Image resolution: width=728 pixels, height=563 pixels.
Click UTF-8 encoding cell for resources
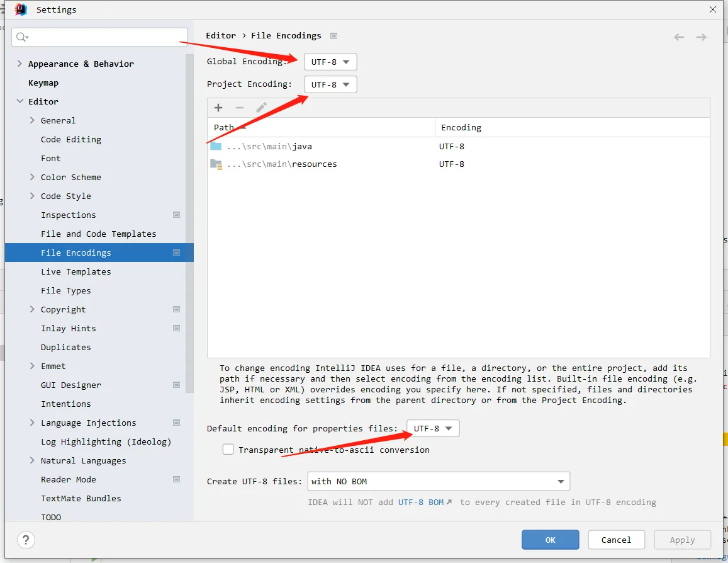[452, 164]
